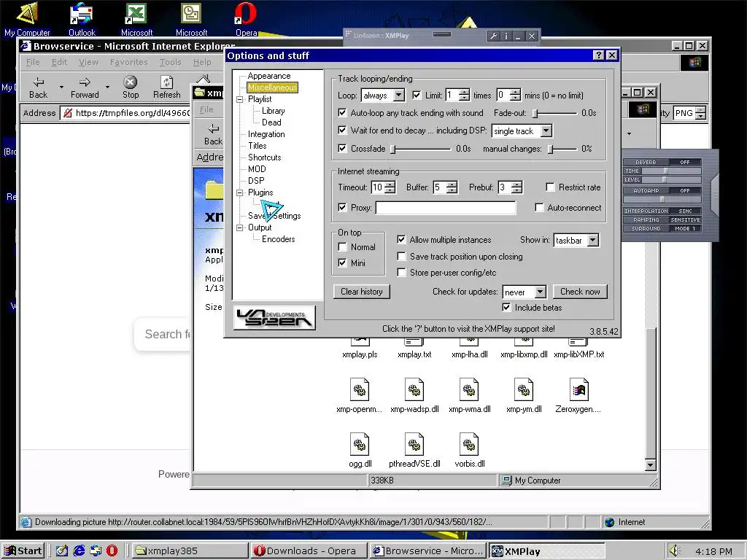Screen dimensions: 747x560
Task: Click the Check now button
Action: 580,292
